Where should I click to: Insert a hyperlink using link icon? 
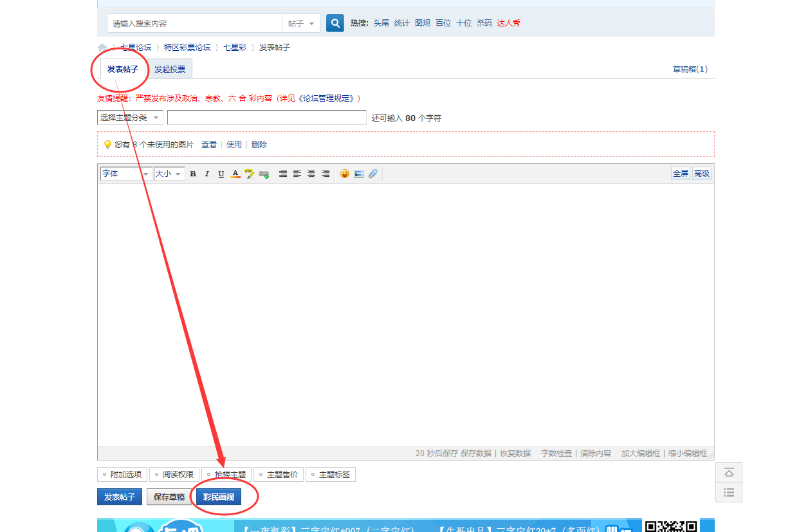(x=264, y=174)
